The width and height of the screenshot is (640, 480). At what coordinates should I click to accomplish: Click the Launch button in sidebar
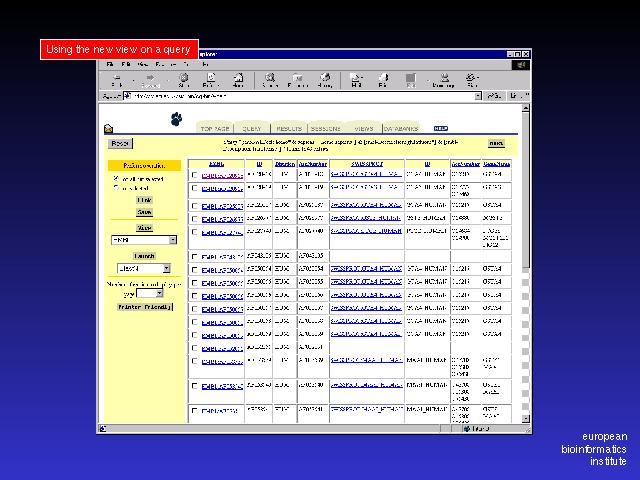point(144,256)
